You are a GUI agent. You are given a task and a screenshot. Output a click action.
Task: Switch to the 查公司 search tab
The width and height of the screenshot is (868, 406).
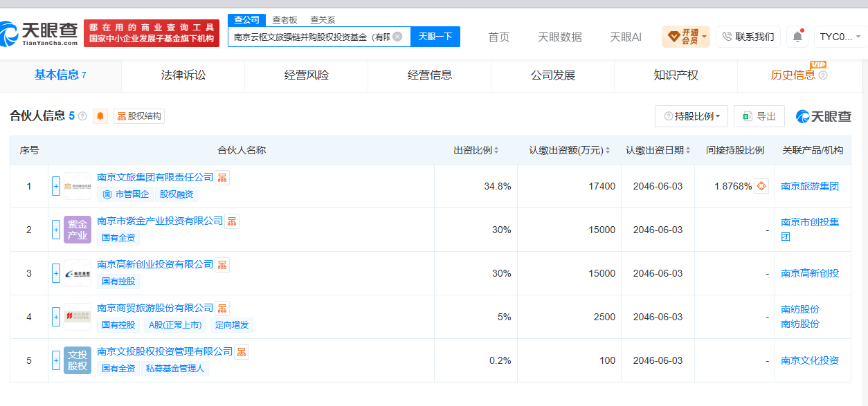click(x=247, y=20)
